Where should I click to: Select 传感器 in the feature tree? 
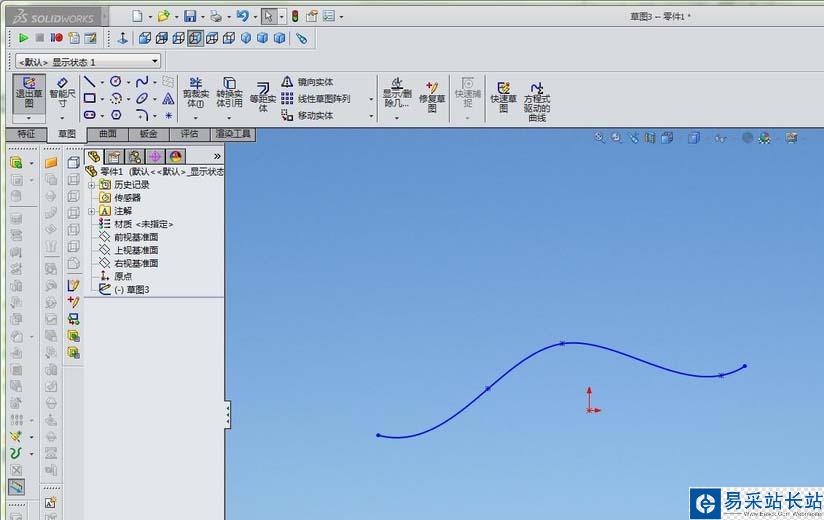coord(127,197)
